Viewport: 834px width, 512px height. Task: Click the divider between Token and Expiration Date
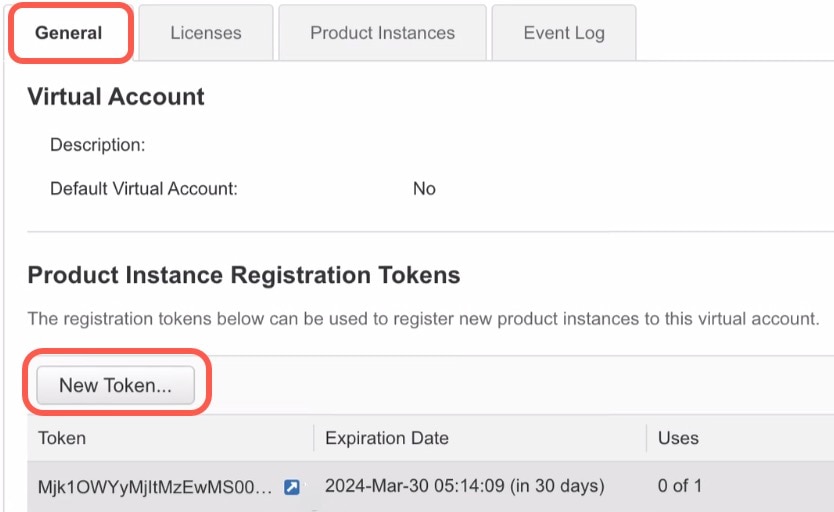pyautogui.click(x=314, y=438)
